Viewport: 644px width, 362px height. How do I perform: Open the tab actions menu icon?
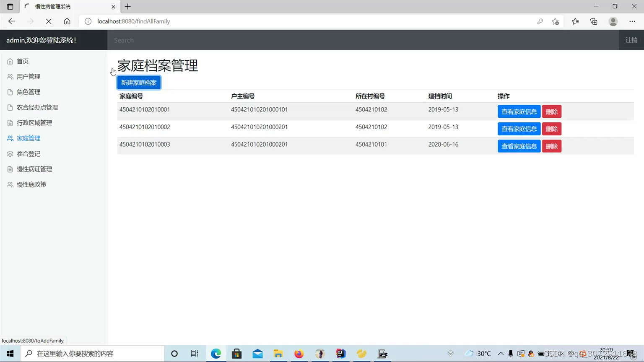pos(10,7)
